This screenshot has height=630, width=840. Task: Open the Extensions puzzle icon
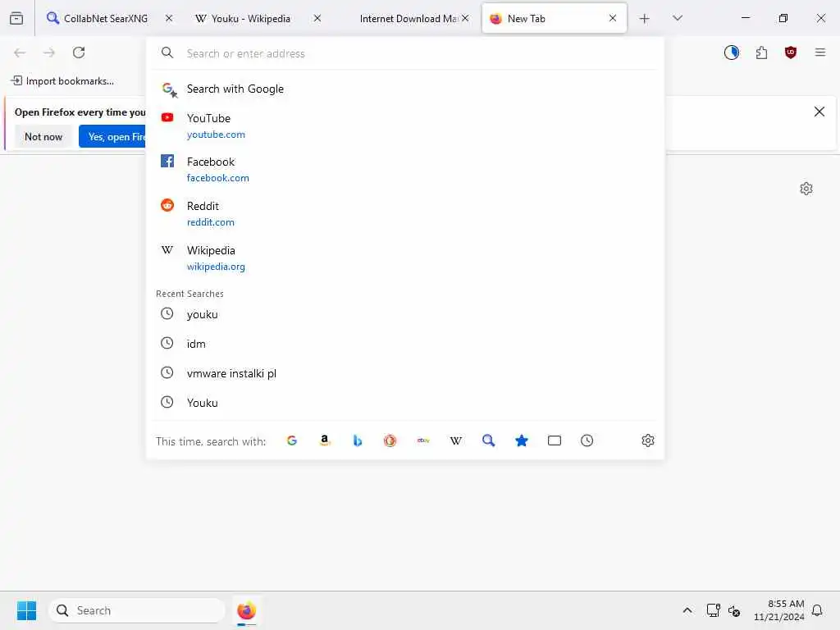tap(761, 52)
